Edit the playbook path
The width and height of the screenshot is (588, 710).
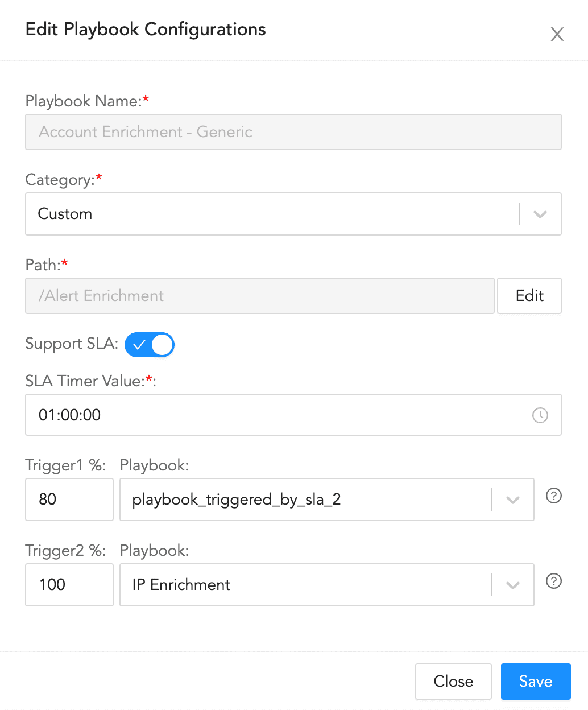[529, 296]
